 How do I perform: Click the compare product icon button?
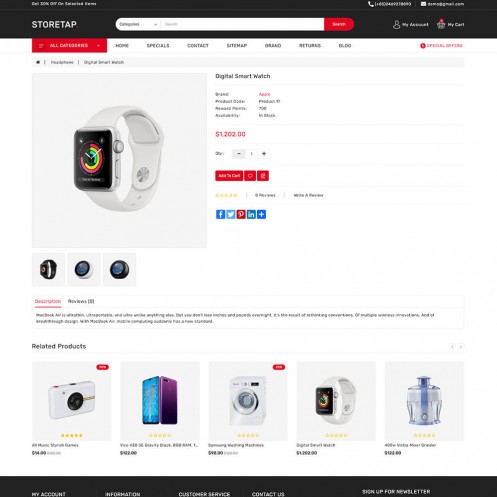[263, 176]
